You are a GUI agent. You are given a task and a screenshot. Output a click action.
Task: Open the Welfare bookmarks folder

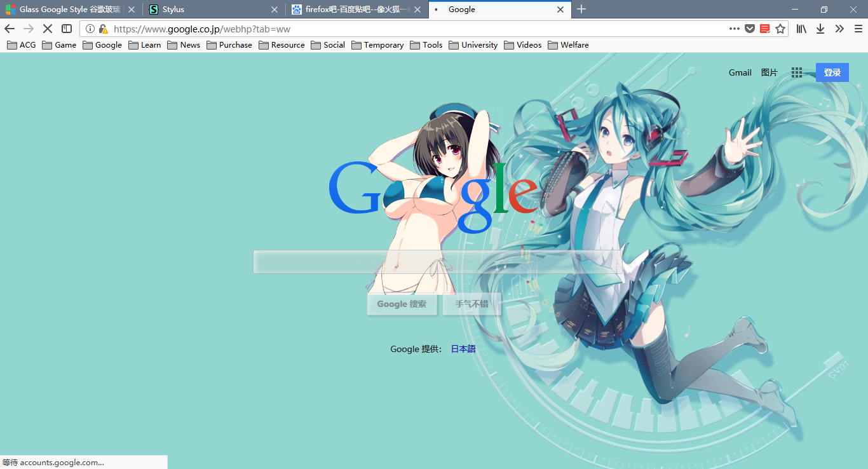pos(569,45)
